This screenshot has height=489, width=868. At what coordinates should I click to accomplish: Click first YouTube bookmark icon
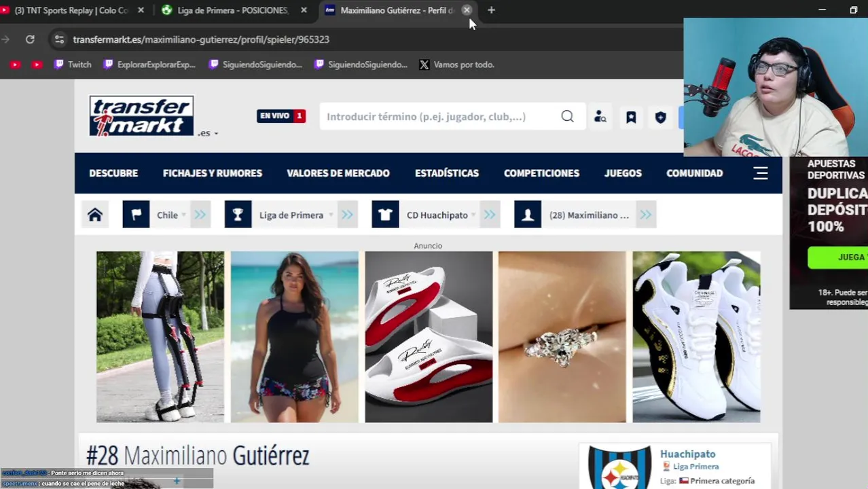point(15,65)
